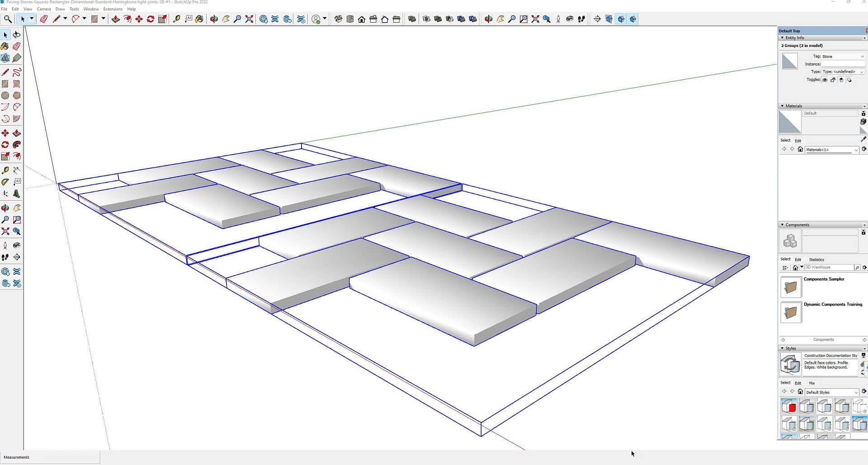Click the Default material swatch preview
This screenshot has height=465, width=868.
pyautogui.click(x=790, y=122)
